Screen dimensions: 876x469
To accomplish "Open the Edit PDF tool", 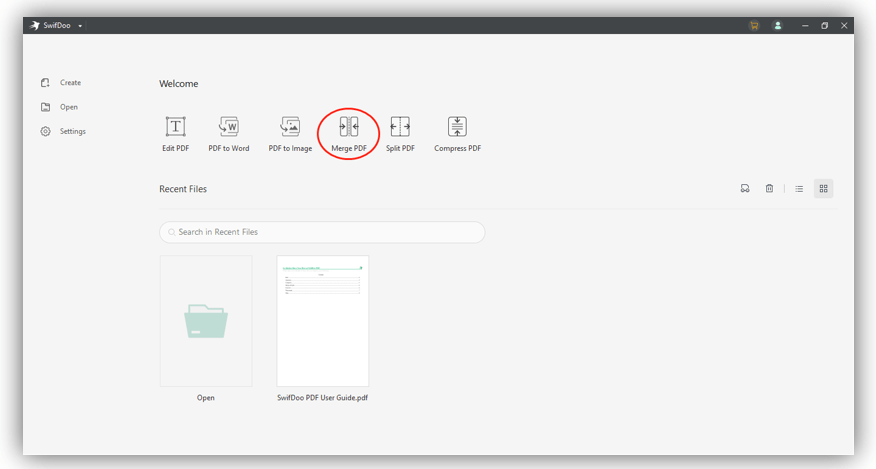I will [175, 134].
